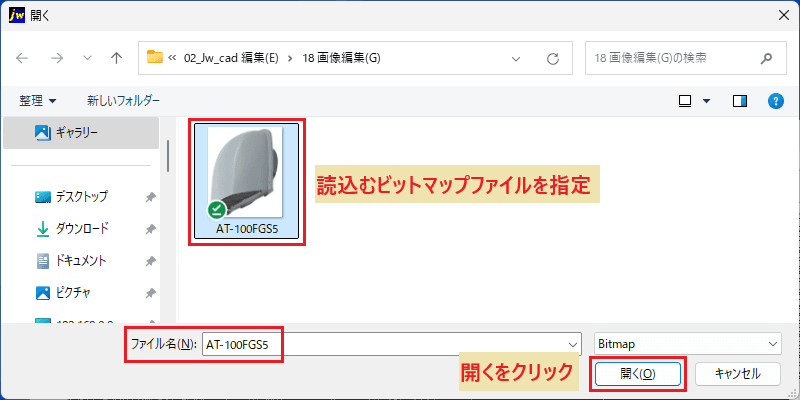This screenshot has height=400, width=800.
Task: Open ダウンロード in navigation pane
Action: point(81,229)
